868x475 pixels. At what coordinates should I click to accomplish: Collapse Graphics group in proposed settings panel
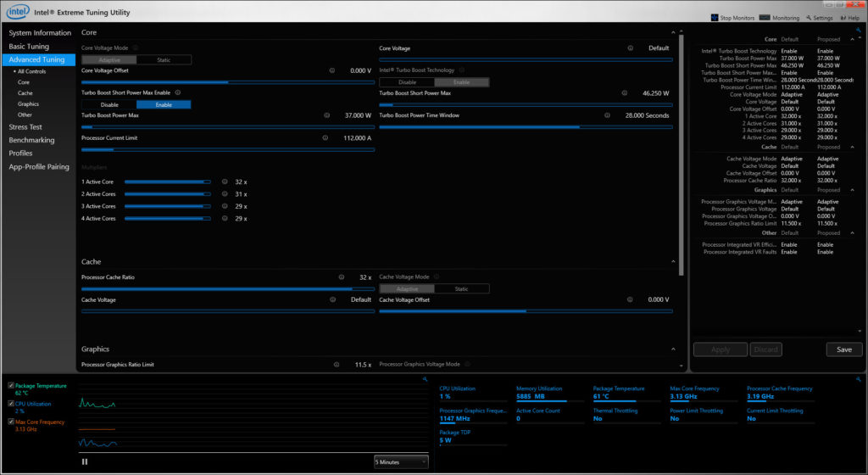pyautogui.click(x=852, y=190)
